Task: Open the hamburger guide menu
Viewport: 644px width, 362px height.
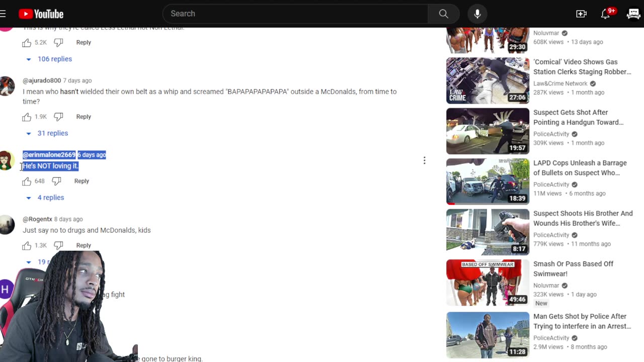Action: point(3,14)
